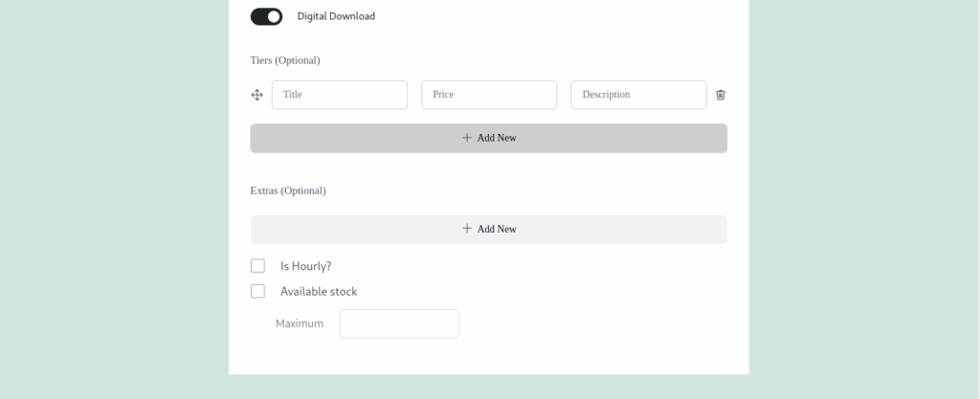The image size is (980, 399).
Task: Check the Available stock box
Action: (x=257, y=291)
